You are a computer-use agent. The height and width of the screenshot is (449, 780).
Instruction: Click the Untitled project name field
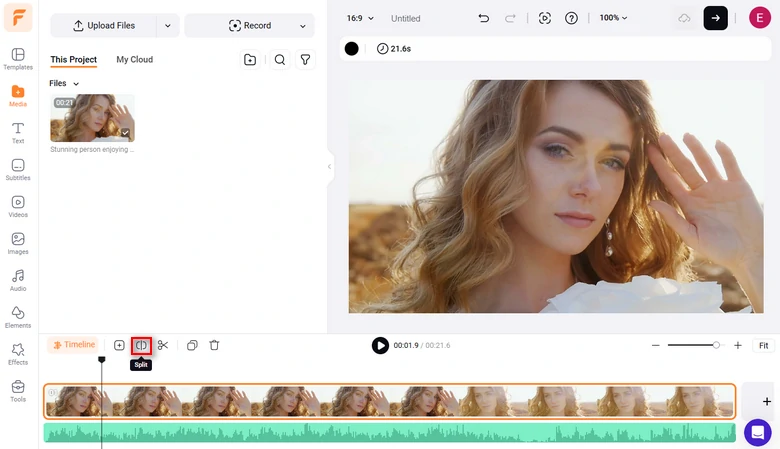click(x=405, y=18)
